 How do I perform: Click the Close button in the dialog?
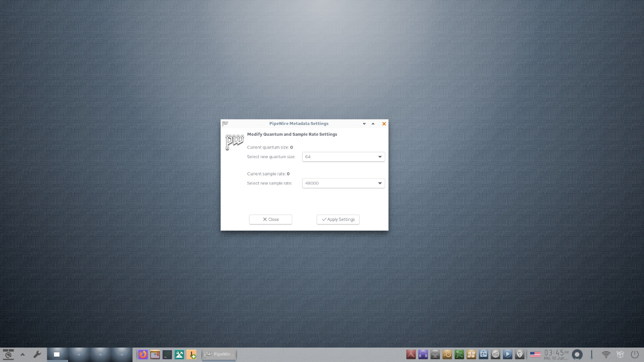(x=270, y=219)
